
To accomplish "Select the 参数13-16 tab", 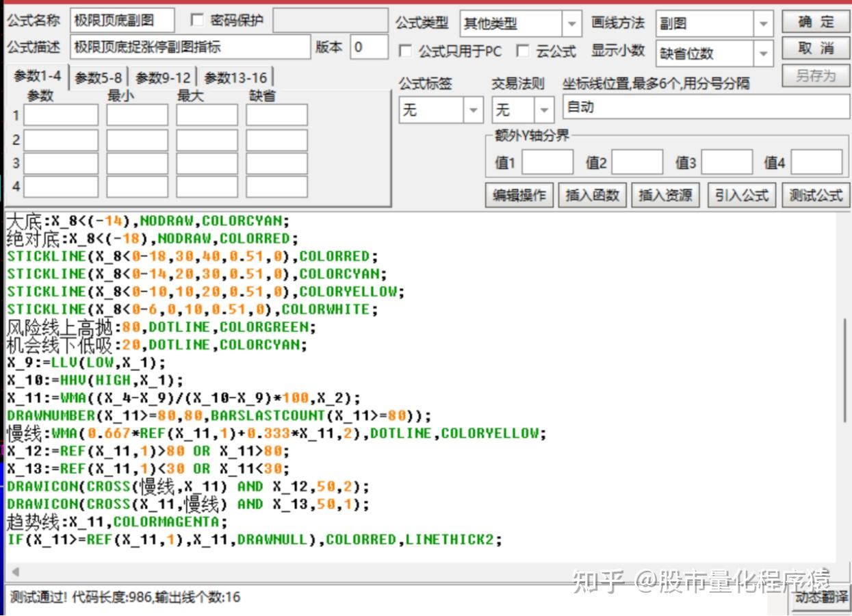I will pos(235,78).
